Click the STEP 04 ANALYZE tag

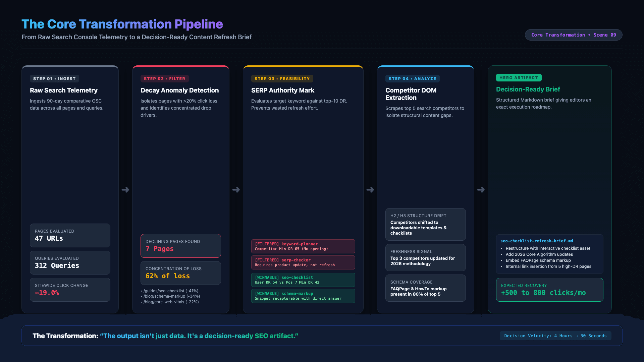(x=413, y=79)
